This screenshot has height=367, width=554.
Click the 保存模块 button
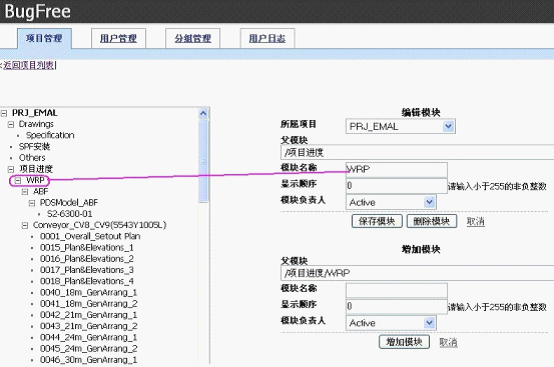coord(377,221)
